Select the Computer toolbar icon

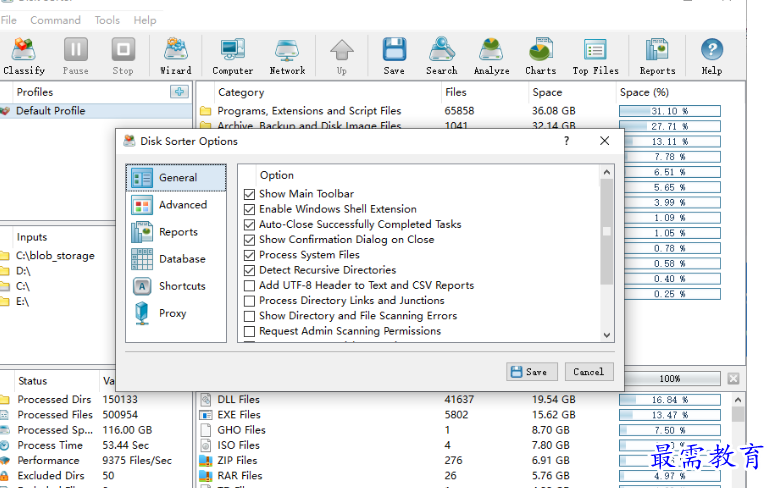click(232, 56)
